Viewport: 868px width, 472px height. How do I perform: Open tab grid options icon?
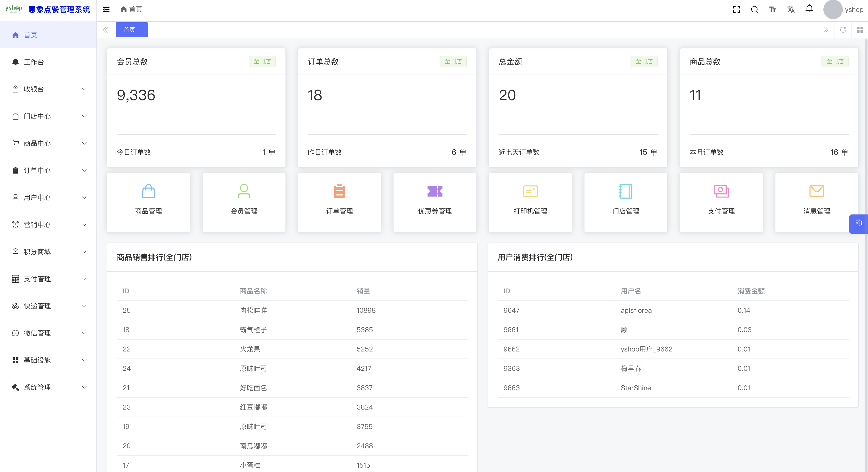coord(860,30)
